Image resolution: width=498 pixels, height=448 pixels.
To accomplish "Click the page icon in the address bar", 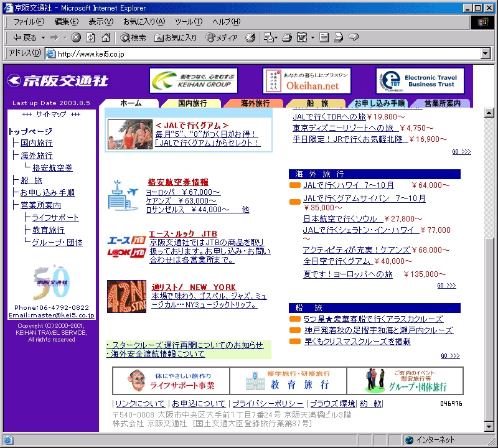I will point(50,54).
